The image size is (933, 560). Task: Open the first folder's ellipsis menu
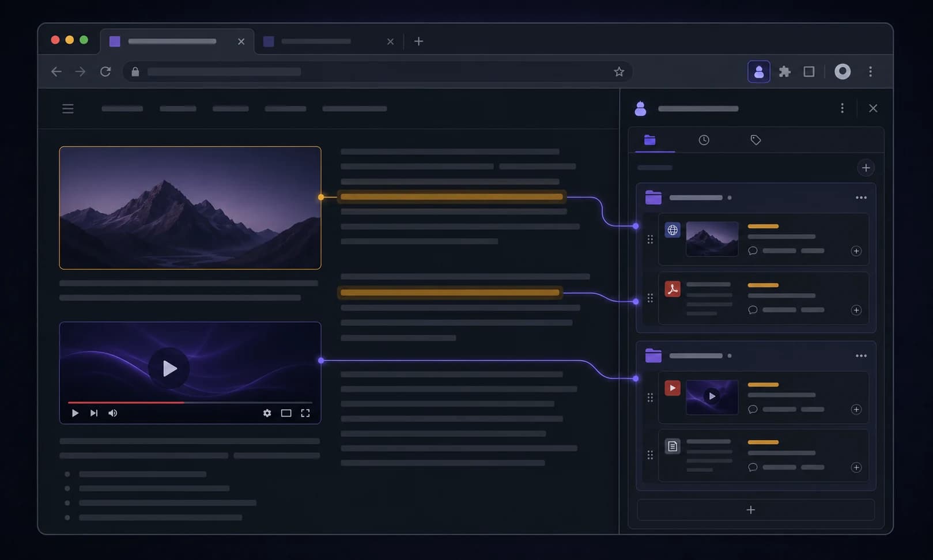pos(861,198)
